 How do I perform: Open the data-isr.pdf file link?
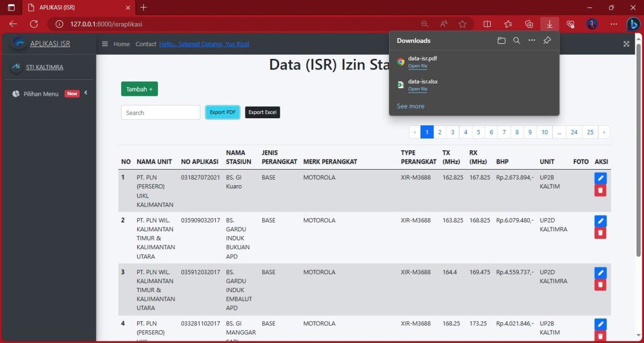point(417,66)
